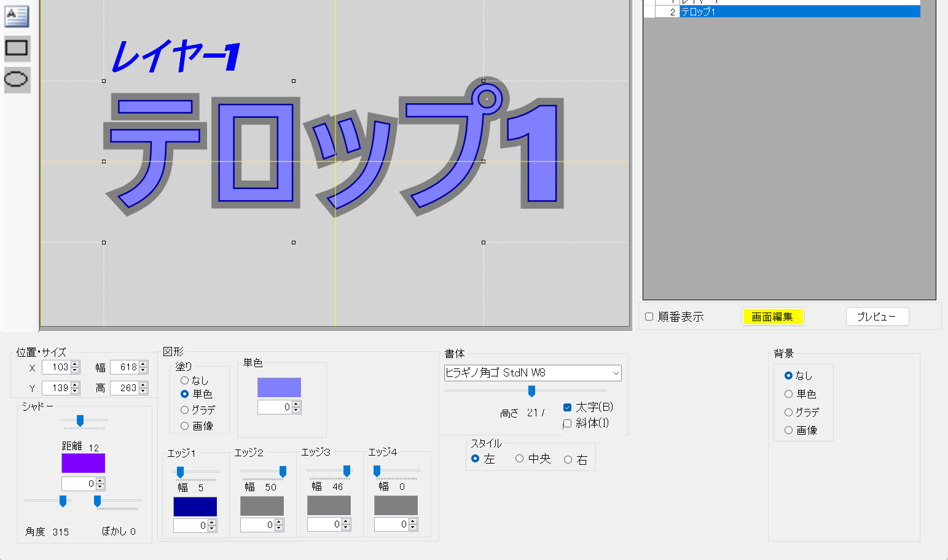This screenshot has height=560, width=948.
Task: Enable the 順番表示 checkbox
Action: (x=649, y=317)
